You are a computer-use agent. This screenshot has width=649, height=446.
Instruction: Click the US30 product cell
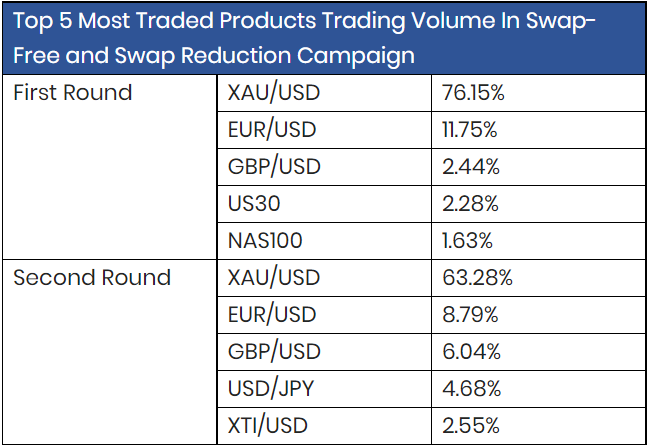(x=254, y=204)
